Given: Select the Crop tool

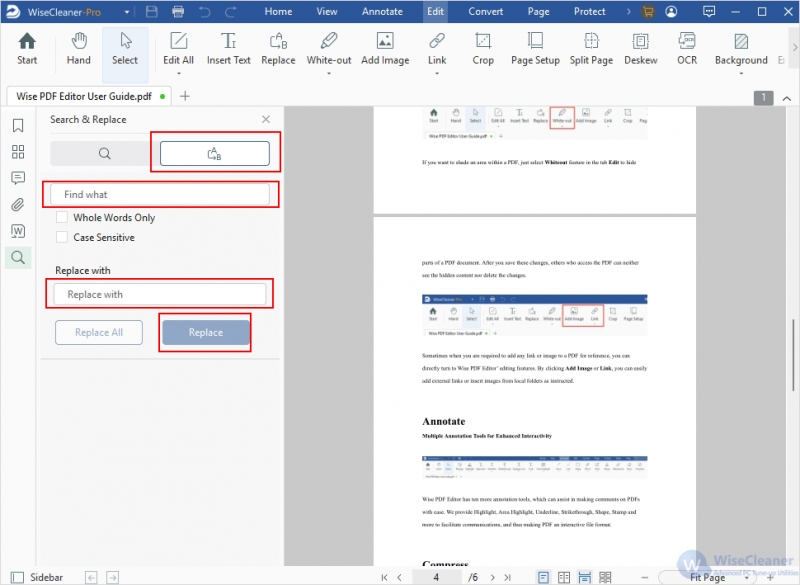Looking at the screenshot, I should coord(483,49).
